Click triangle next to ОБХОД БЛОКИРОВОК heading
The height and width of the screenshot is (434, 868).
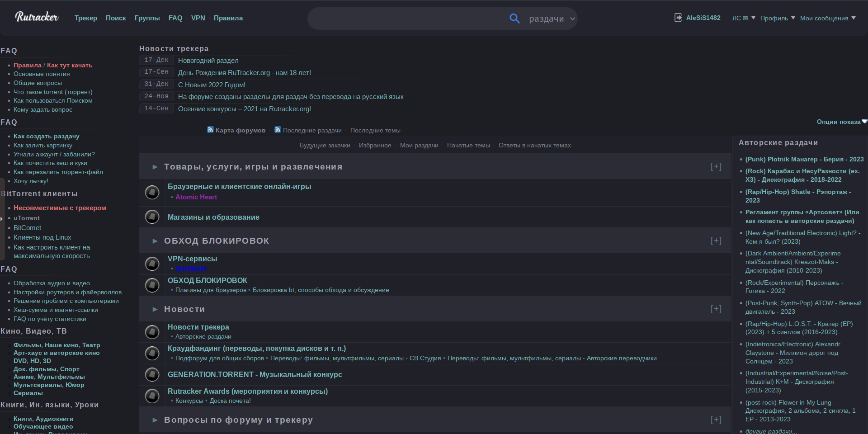155,241
